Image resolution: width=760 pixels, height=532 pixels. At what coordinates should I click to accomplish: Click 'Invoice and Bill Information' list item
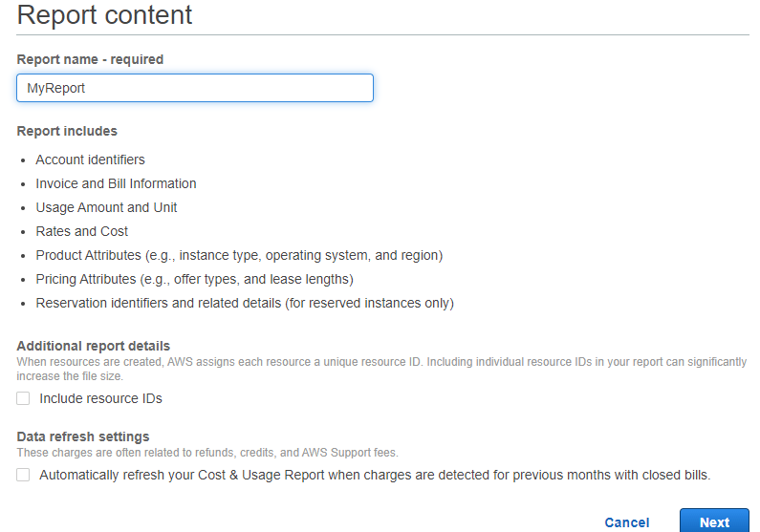[116, 183]
